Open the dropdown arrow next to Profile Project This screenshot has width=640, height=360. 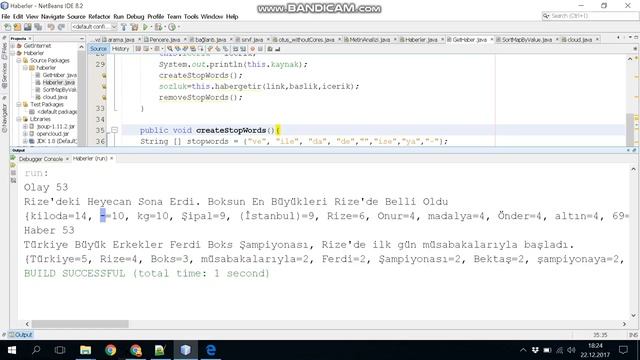(x=178, y=27)
